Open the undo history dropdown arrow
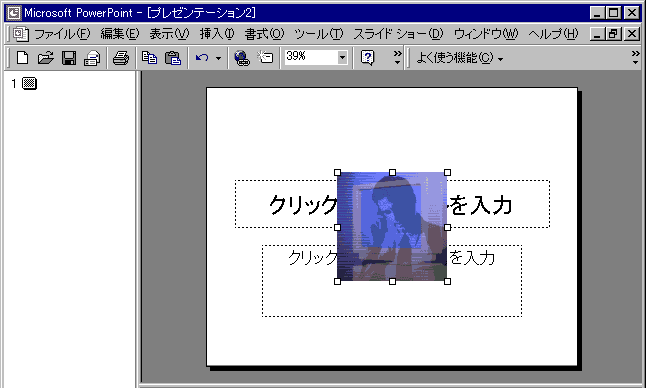Viewport: 647px width, 388px height. click(218, 58)
